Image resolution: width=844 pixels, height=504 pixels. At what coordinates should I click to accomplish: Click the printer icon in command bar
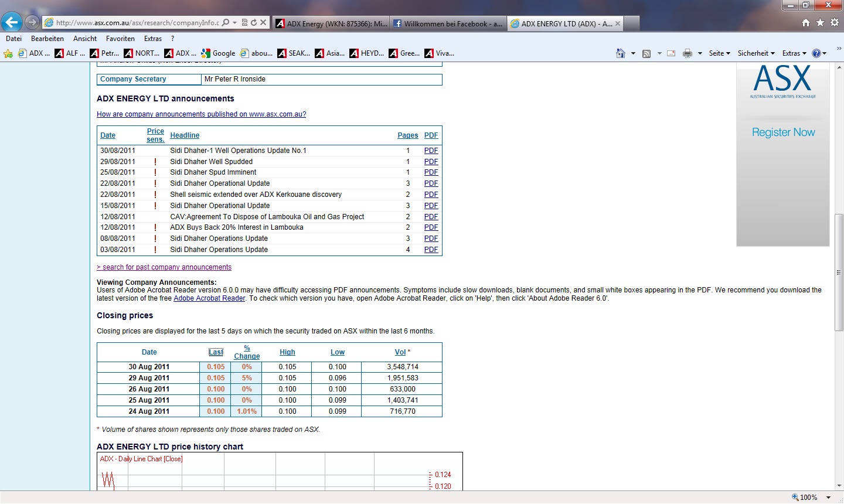(x=688, y=53)
